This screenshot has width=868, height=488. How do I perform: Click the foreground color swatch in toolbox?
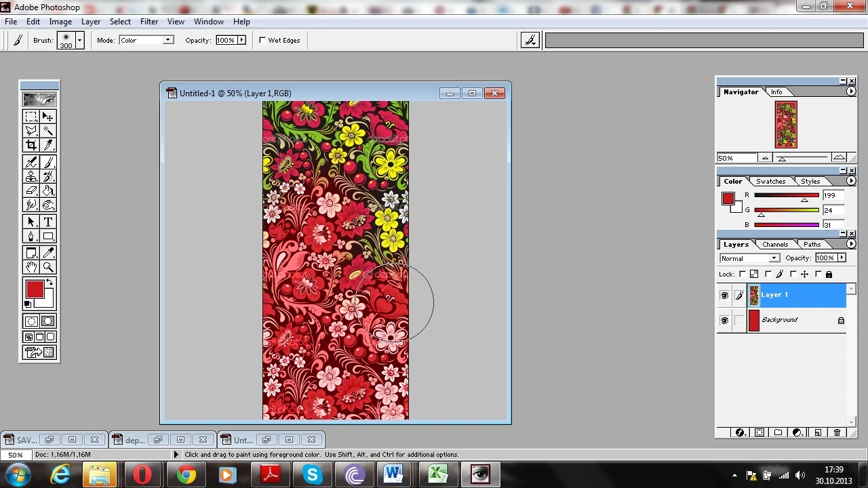pyautogui.click(x=35, y=290)
